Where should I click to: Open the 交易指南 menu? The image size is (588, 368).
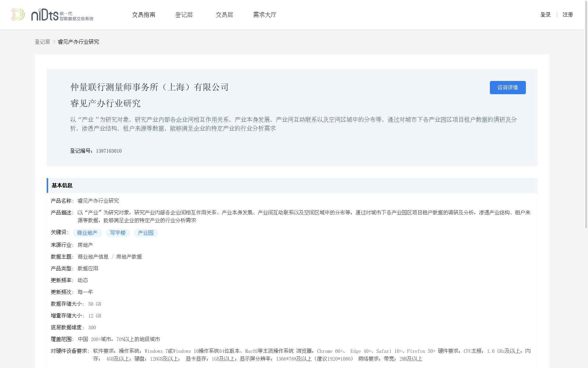pyautogui.click(x=144, y=15)
